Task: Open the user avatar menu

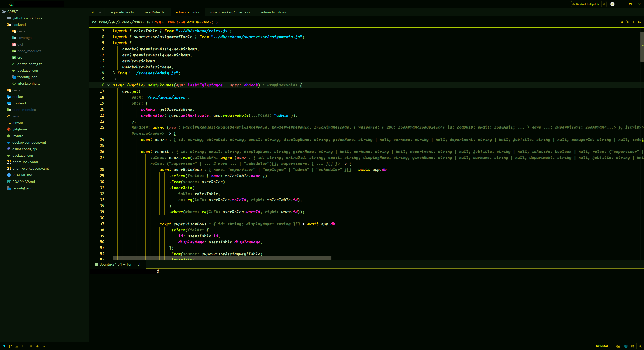Action: point(612,4)
